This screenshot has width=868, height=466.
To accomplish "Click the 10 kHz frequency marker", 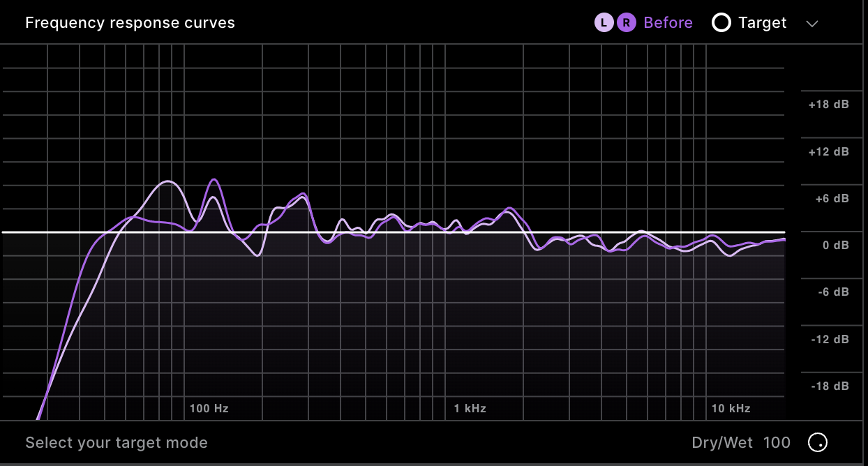I will (x=731, y=408).
